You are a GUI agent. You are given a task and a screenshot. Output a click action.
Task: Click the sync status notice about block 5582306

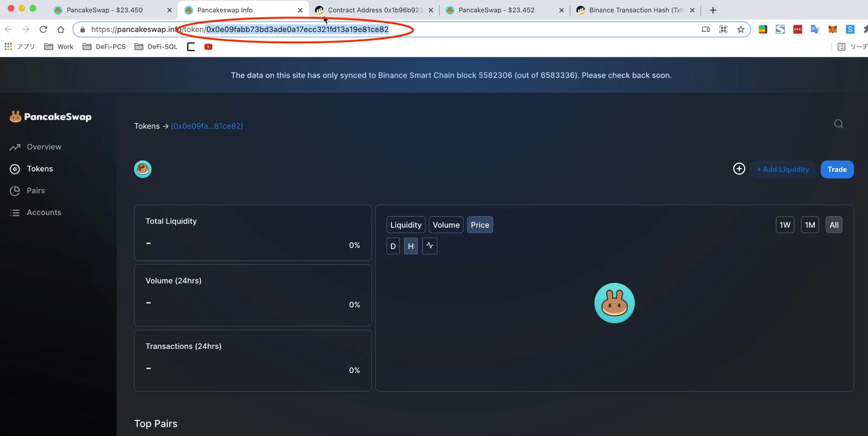451,75
